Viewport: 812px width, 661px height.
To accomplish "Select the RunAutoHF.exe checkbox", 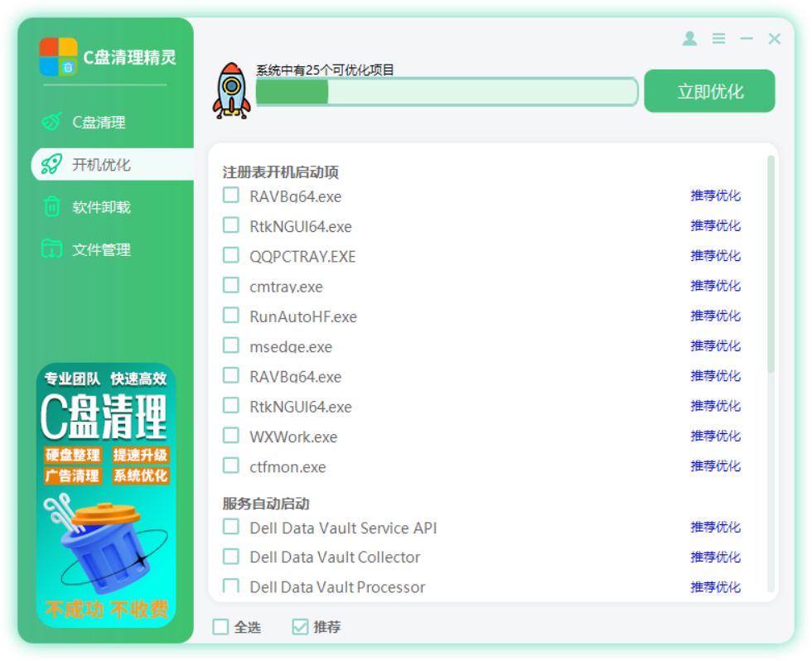I will 231,316.
